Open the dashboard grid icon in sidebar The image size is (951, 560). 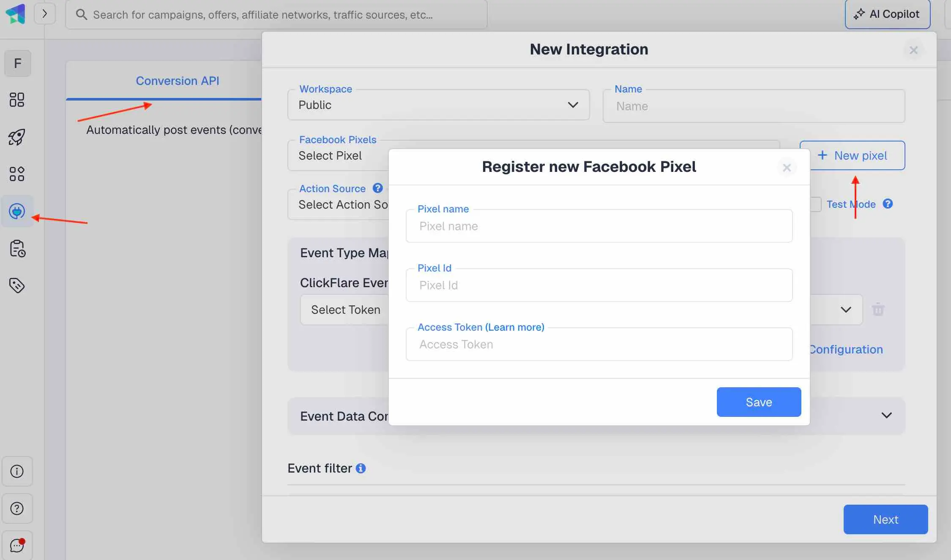pyautogui.click(x=17, y=100)
